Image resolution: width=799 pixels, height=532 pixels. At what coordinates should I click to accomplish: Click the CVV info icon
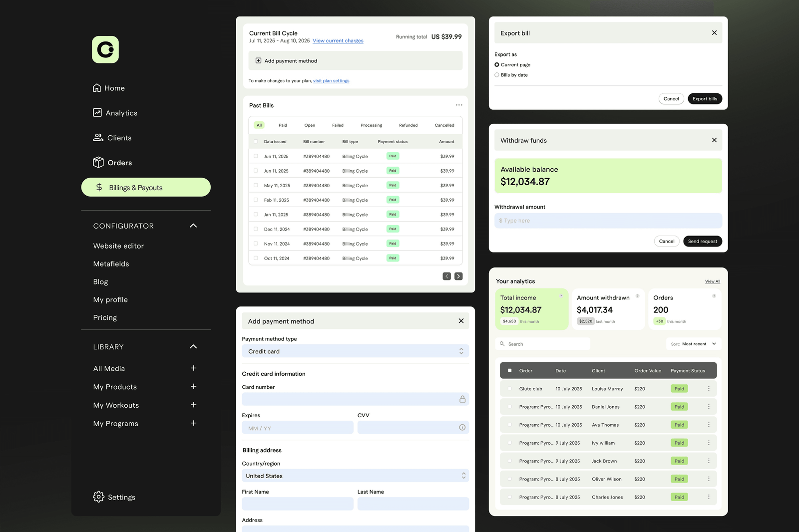click(462, 427)
